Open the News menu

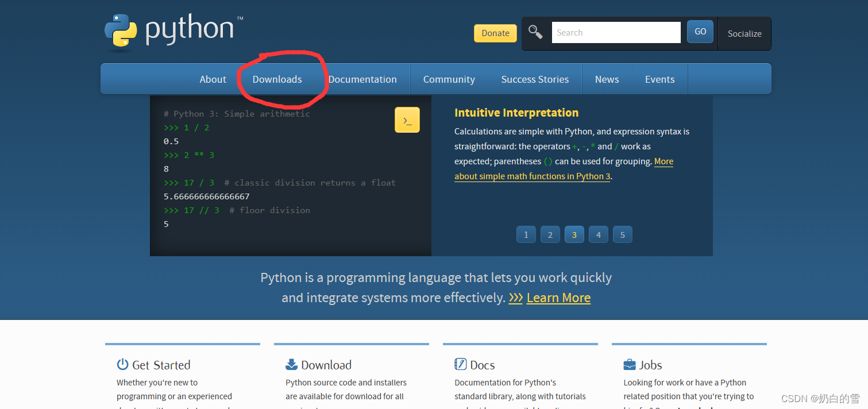click(x=607, y=79)
